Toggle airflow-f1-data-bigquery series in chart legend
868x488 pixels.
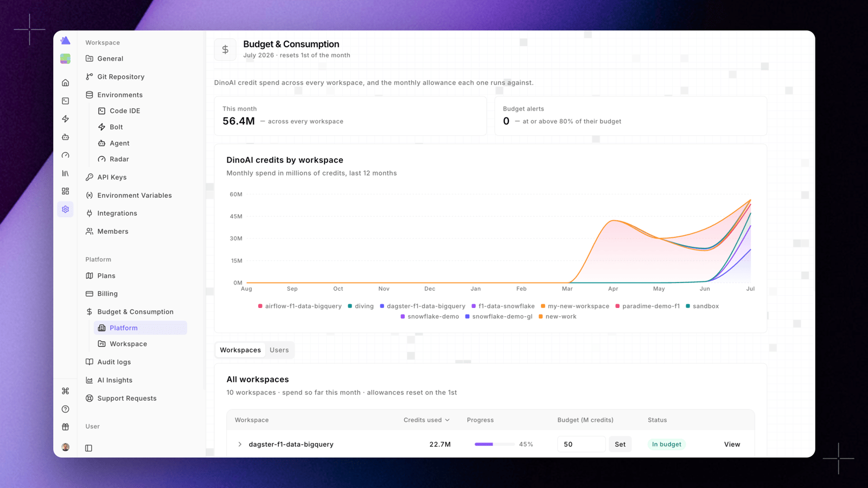click(x=300, y=306)
